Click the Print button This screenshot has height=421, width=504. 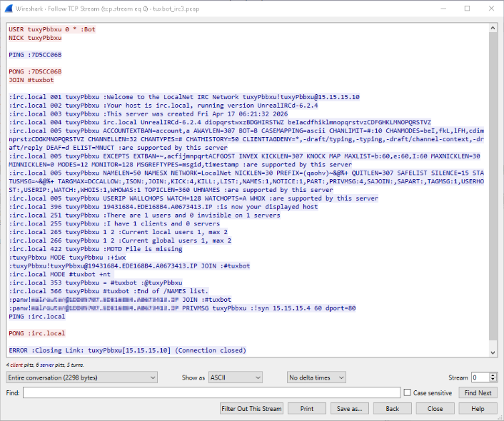coord(307,408)
